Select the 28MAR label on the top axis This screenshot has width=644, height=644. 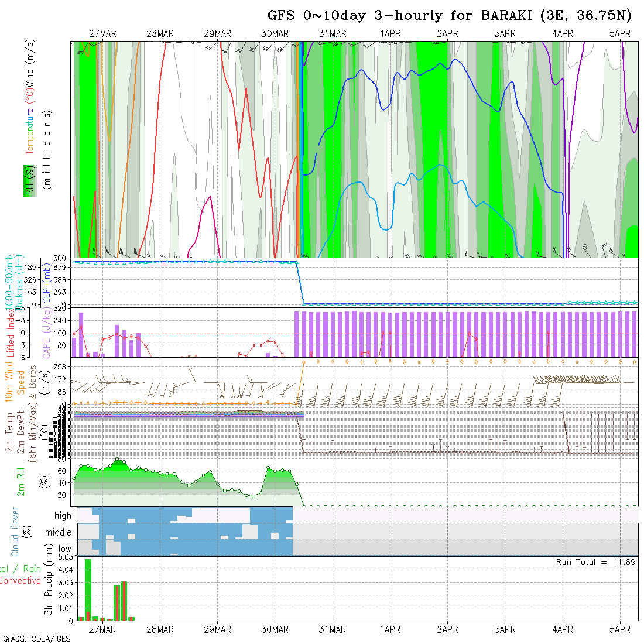tap(160, 34)
